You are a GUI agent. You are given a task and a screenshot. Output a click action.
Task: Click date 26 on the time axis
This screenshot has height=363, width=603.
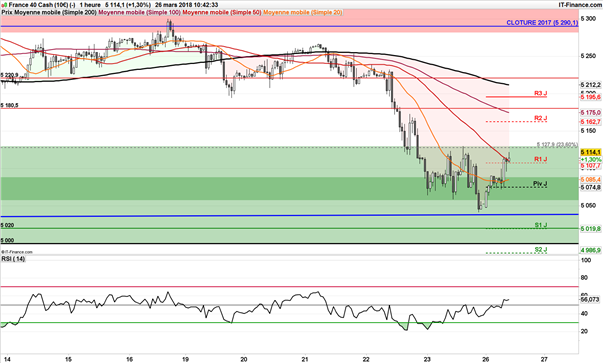point(486,359)
